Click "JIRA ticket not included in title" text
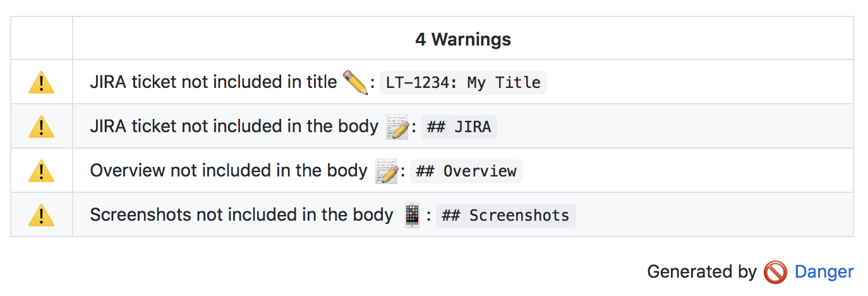 214,82
